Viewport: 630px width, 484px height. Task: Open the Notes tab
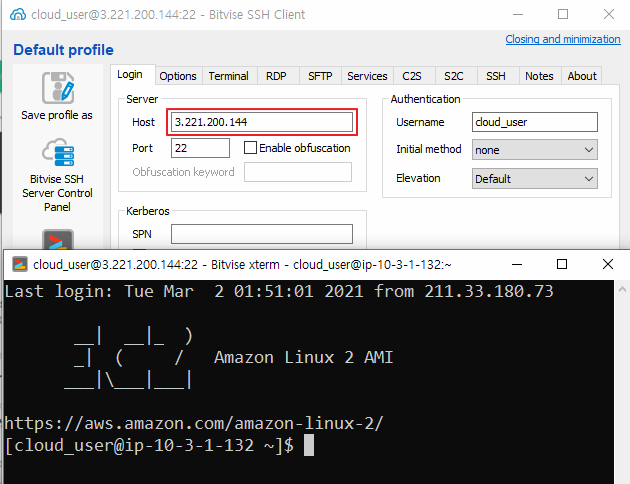(539, 76)
